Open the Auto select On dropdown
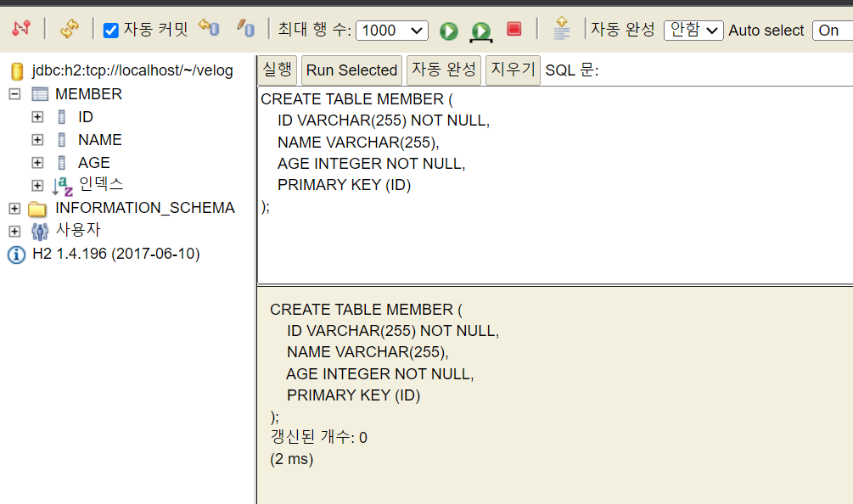The image size is (853, 504). point(833,30)
